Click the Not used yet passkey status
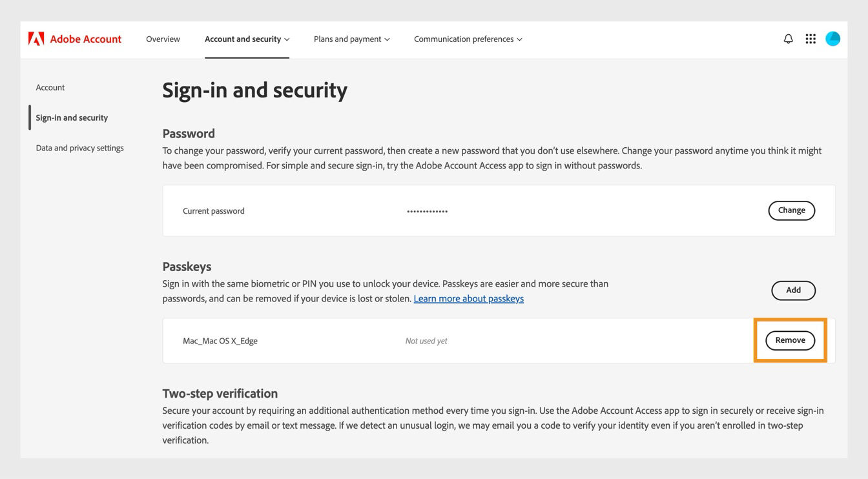Image resolution: width=868 pixels, height=479 pixels. point(426,340)
